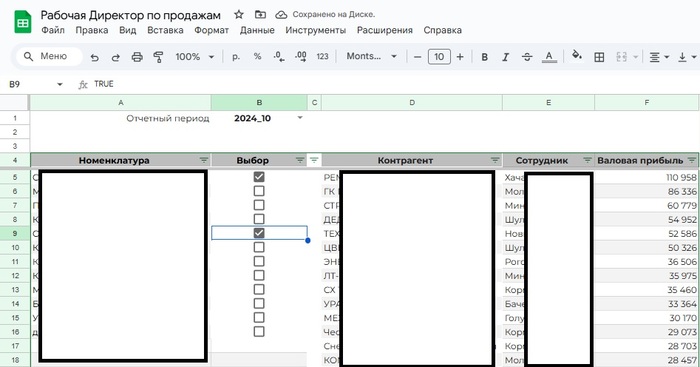The image size is (700, 367).
Task: Check the checkbox in row 13
Action: coord(259,289)
